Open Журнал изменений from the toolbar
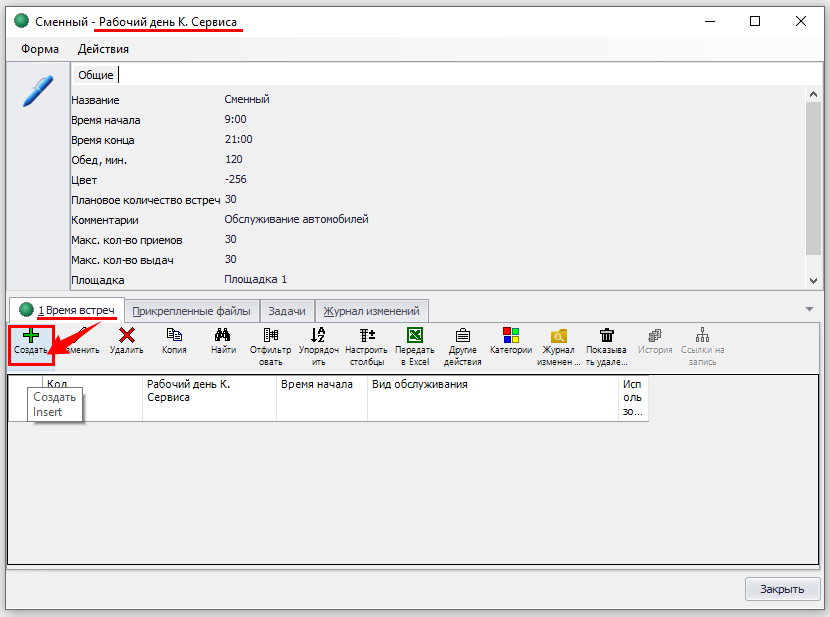 (x=559, y=336)
